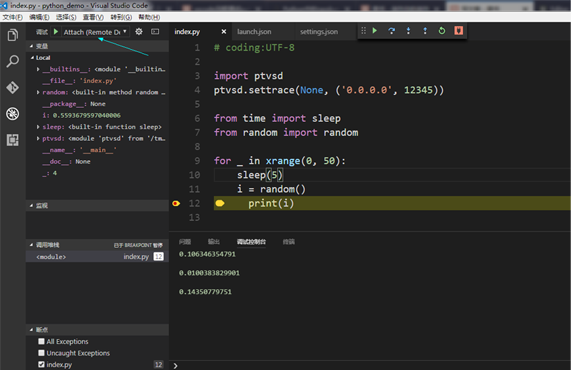Select the __package__ variable row
571x370 pixels.
point(97,104)
